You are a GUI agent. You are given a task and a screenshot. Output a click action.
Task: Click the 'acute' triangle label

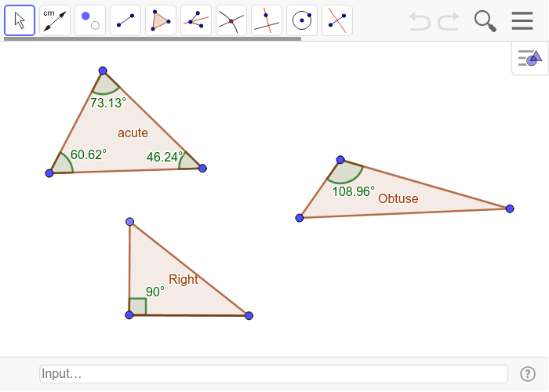[x=133, y=133]
